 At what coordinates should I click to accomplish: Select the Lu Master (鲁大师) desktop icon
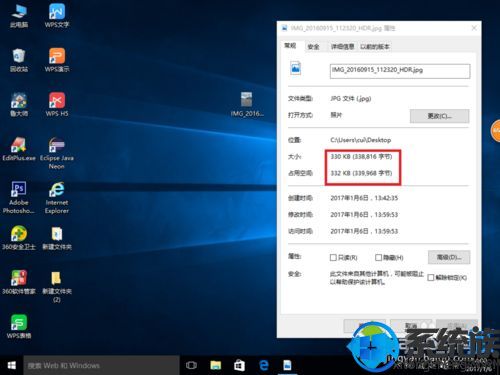pos(19,105)
